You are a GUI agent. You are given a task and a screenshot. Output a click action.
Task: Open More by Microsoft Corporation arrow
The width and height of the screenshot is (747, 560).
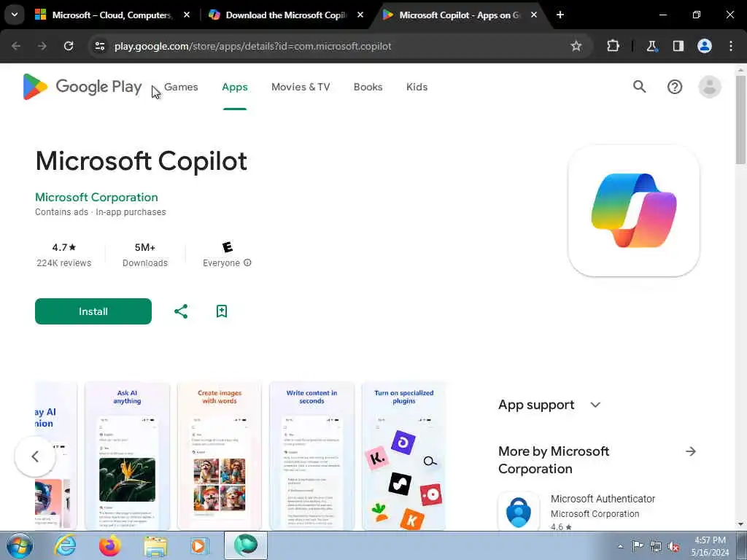[690, 451]
